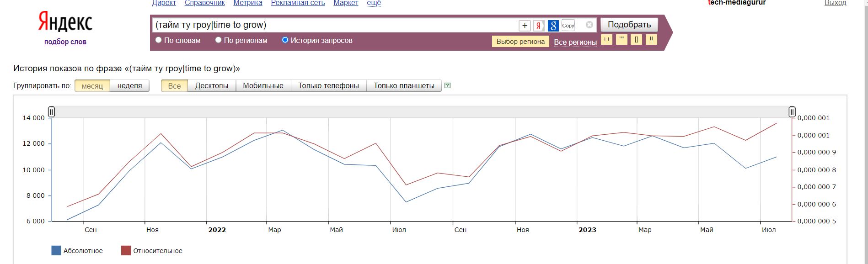The image size is (868, 264).
Task: Open the 'Выбор региона' region selector
Action: [x=520, y=42]
